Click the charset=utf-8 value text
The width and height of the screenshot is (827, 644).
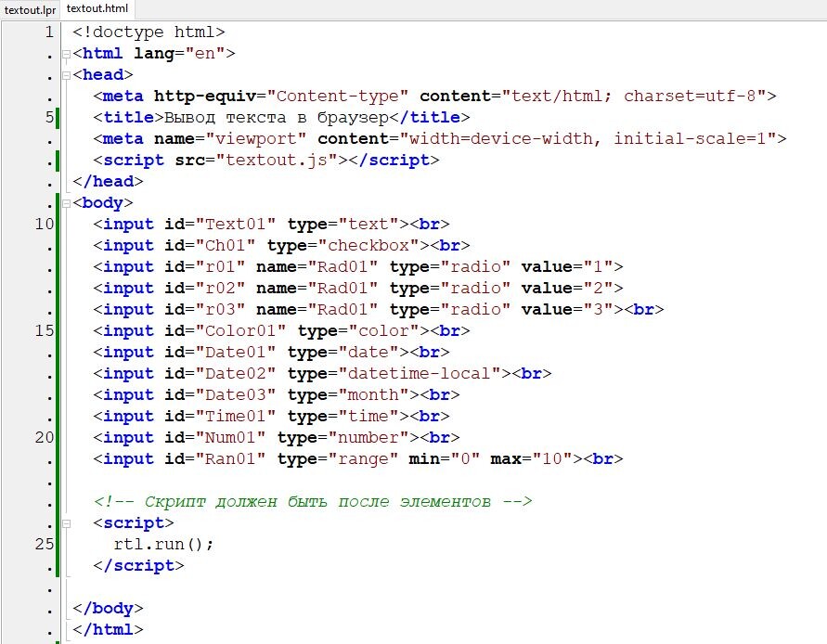690,96
